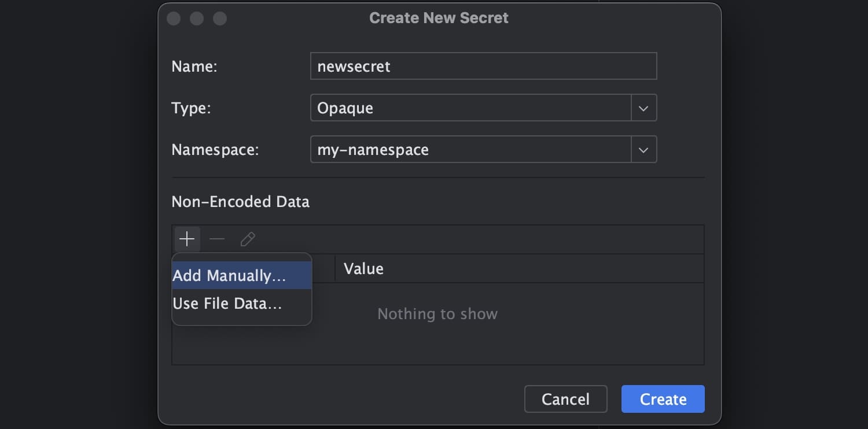Viewport: 868px width, 429px height.
Task: Click the plus icon to add data
Action: [187, 239]
